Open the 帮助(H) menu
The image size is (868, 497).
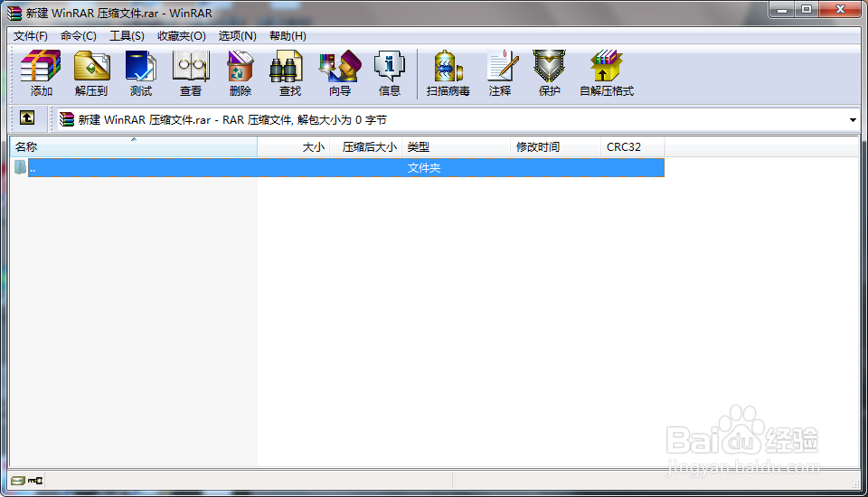click(x=288, y=36)
